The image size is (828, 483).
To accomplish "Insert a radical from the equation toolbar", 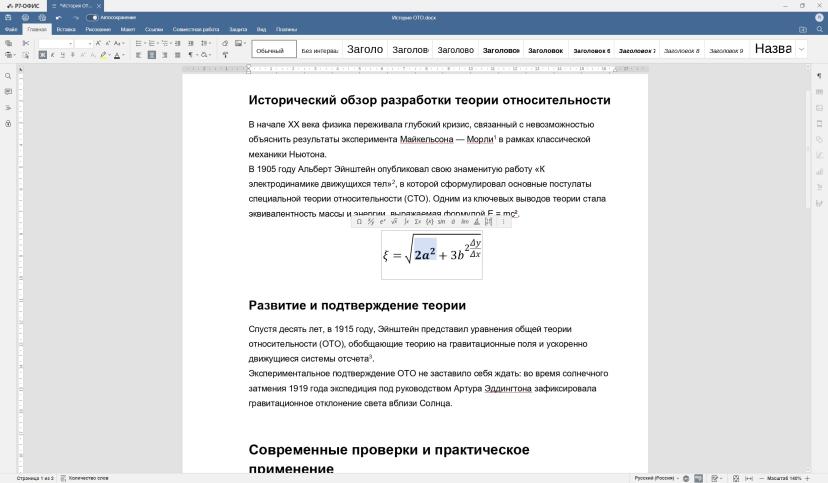I will click(x=394, y=222).
